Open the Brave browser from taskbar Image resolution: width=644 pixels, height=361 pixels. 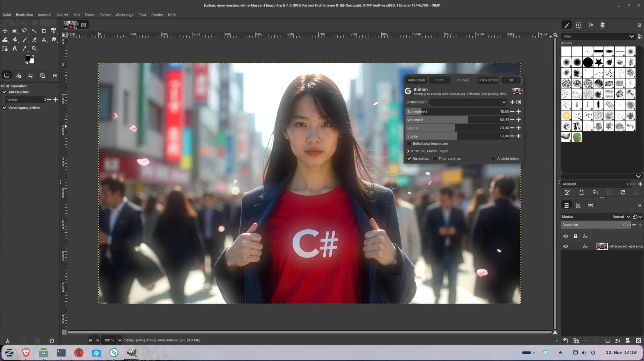(x=26, y=352)
